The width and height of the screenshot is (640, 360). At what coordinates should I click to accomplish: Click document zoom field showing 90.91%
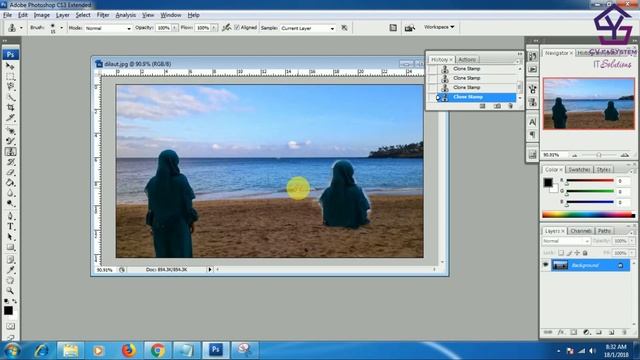click(x=105, y=270)
